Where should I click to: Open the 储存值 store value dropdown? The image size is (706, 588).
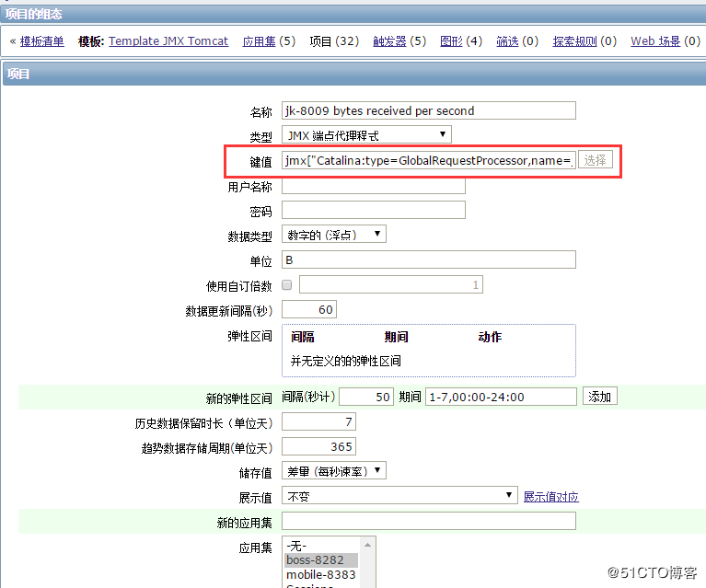pos(333,471)
